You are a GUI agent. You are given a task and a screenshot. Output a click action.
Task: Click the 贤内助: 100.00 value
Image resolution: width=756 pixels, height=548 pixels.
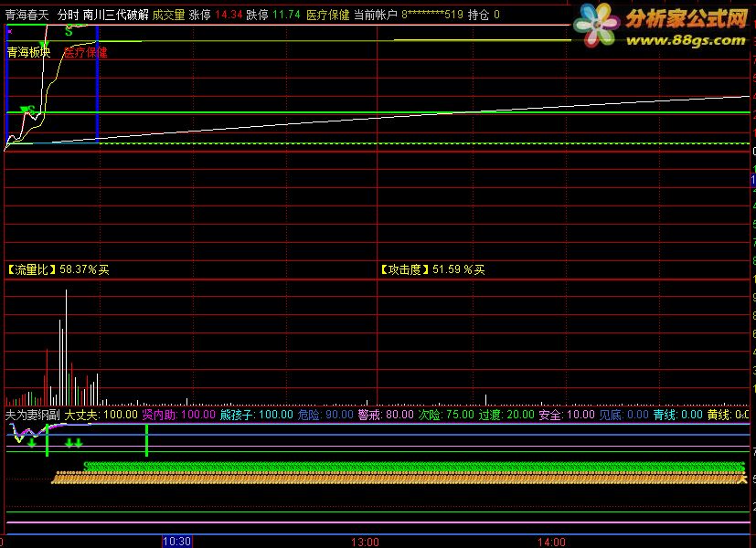click(x=179, y=415)
